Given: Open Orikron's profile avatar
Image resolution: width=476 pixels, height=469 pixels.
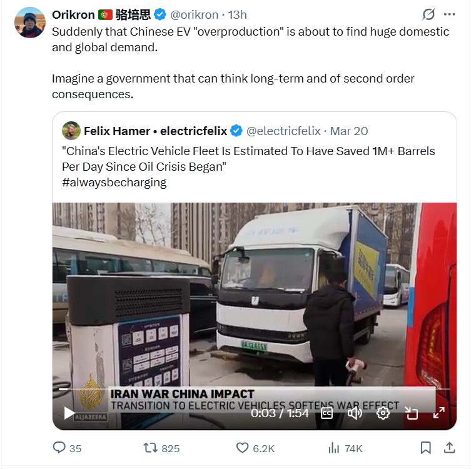Looking at the screenshot, I should pyautogui.click(x=30, y=23).
